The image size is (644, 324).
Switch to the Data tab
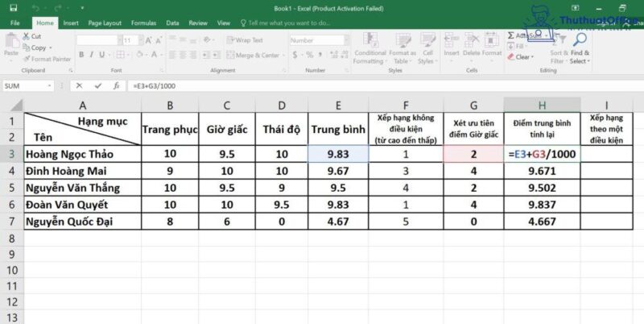coord(172,23)
